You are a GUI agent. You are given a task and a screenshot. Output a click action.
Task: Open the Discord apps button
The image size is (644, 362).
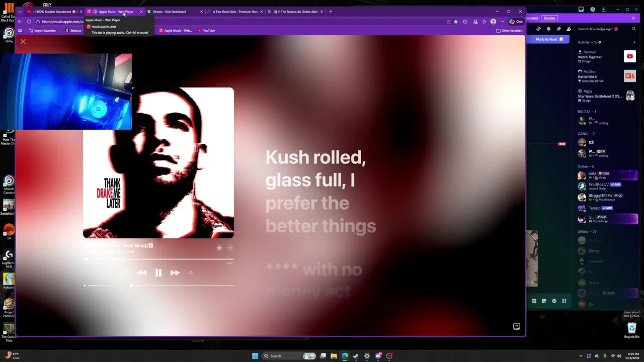(x=564, y=301)
